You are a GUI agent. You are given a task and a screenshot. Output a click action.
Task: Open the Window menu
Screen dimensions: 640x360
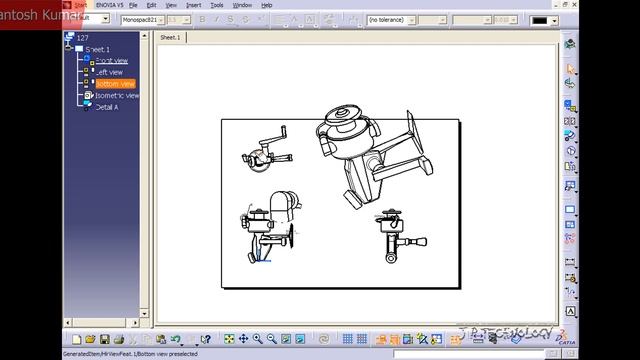pyautogui.click(x=242, y=5)
